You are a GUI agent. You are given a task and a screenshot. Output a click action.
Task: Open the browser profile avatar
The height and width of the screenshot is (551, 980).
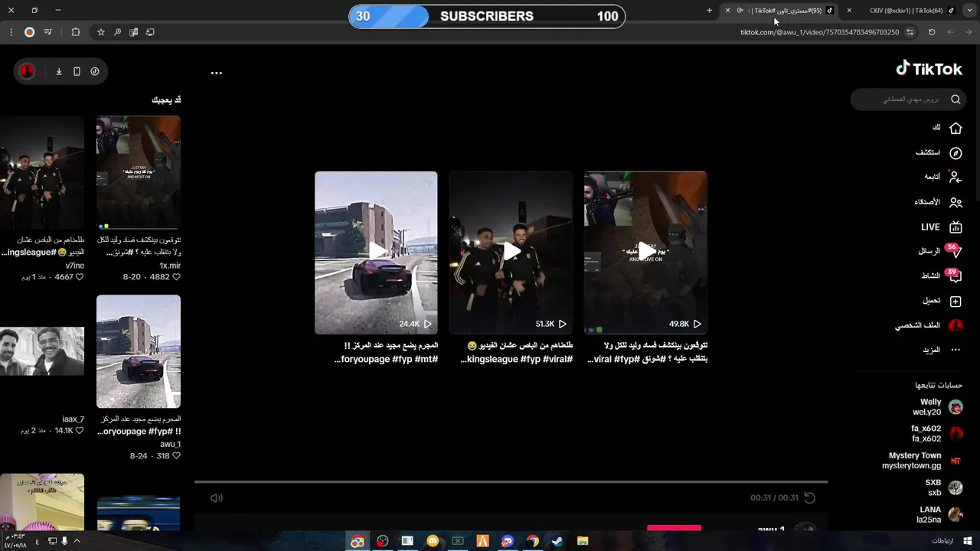tap(29, 32)
